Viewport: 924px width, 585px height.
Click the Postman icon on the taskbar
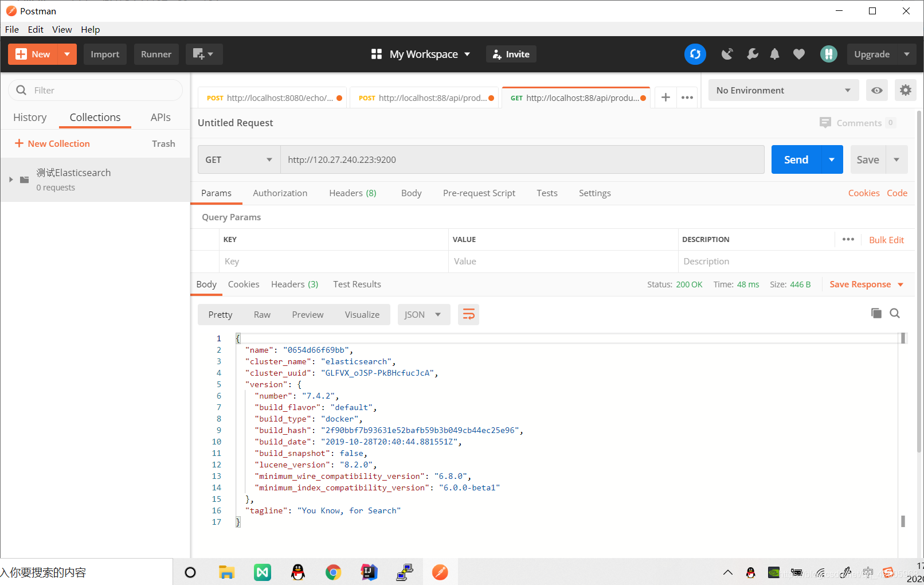[440, 572]
